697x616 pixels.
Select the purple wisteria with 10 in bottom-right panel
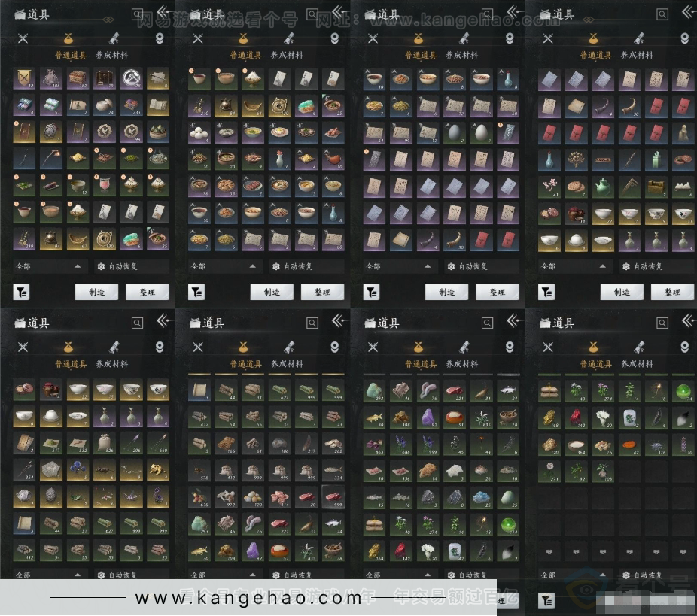(683, 444)
